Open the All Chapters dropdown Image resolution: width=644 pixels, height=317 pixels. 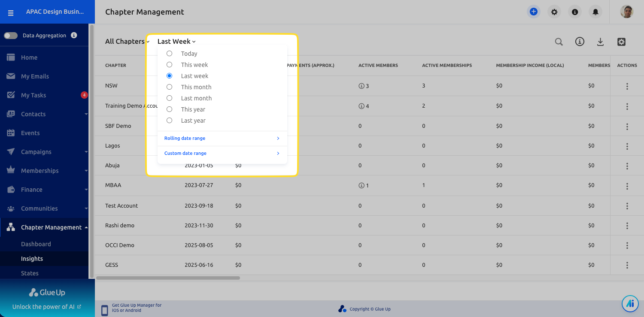click(127, 42)
